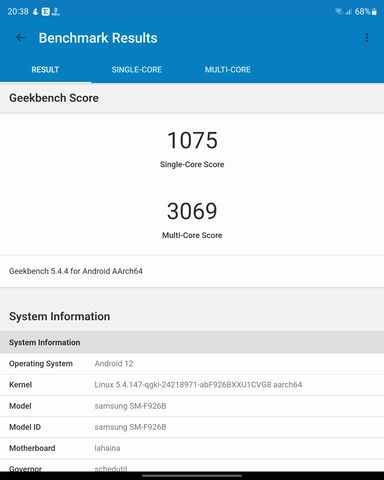
Task: Tap the Model row label
Action: coord(20,406)
